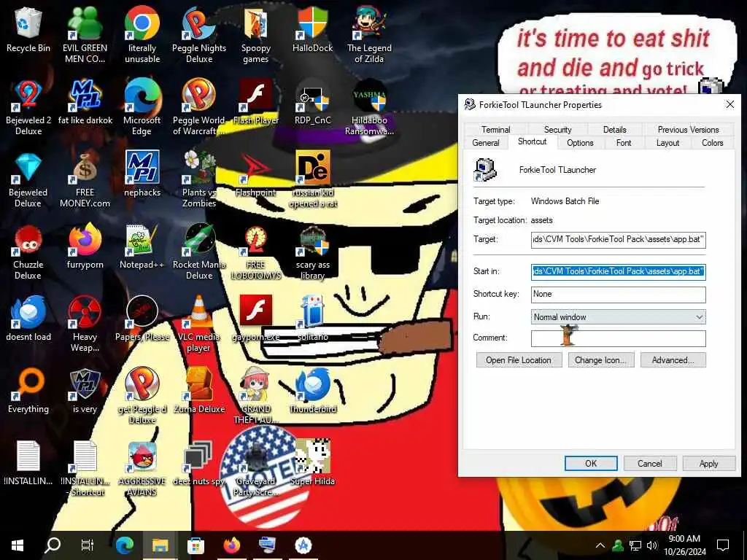The width and height of the screenshot is (747, 560).
Task: Select the AGGRESSIVE AVIANS icon
Action: [x=142, y=469]
